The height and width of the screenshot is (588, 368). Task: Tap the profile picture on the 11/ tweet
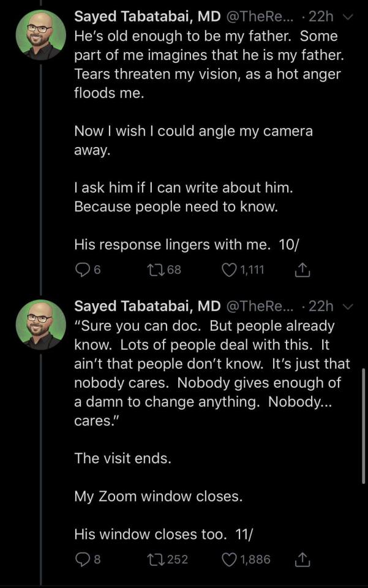[40, 324]
